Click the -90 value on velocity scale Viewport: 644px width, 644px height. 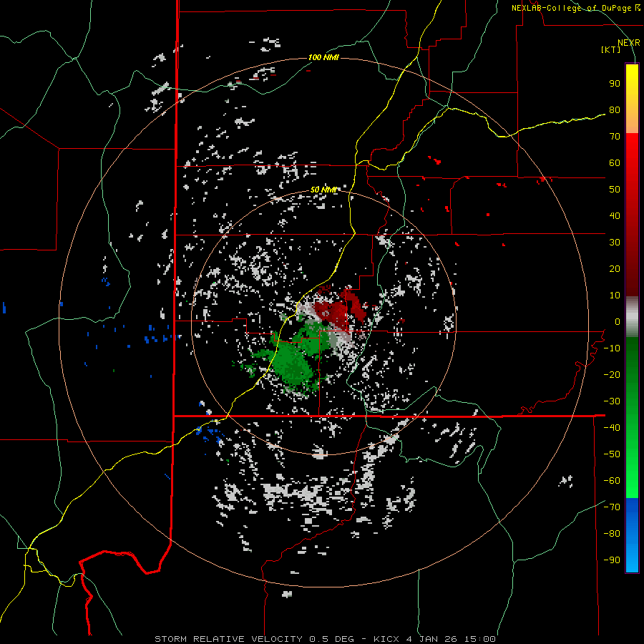click(612, 560)
